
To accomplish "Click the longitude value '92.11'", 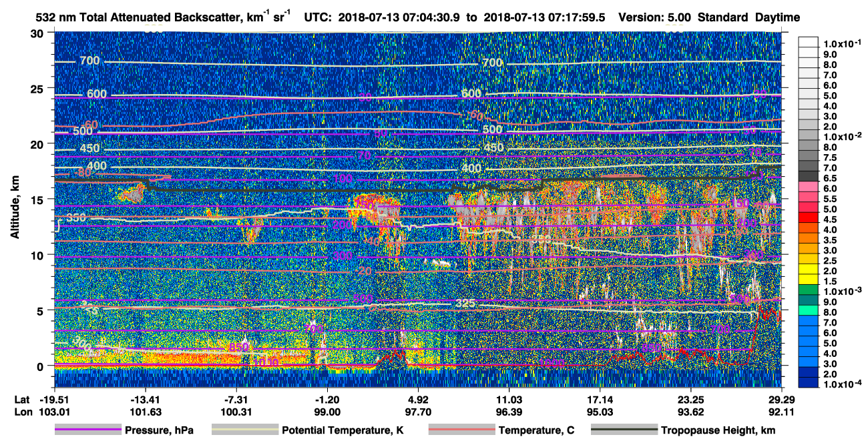I will (x=781, y=412).
